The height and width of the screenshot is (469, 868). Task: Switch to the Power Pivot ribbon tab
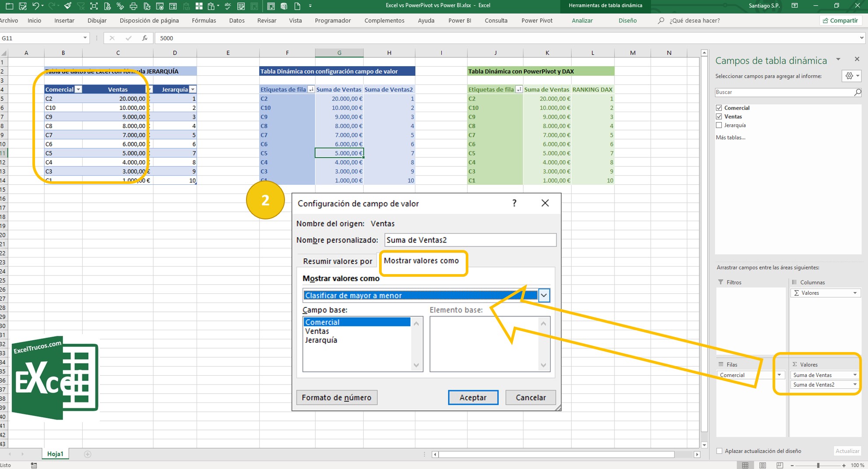pos(536,20)
